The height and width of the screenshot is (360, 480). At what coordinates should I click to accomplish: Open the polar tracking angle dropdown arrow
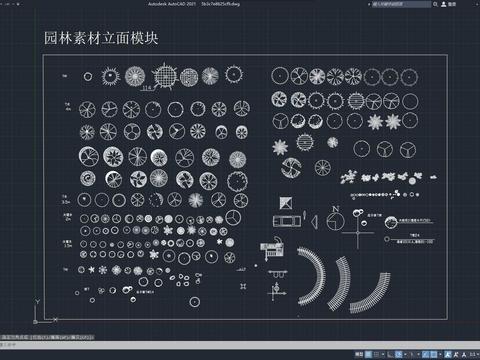[x=405, y=354]
